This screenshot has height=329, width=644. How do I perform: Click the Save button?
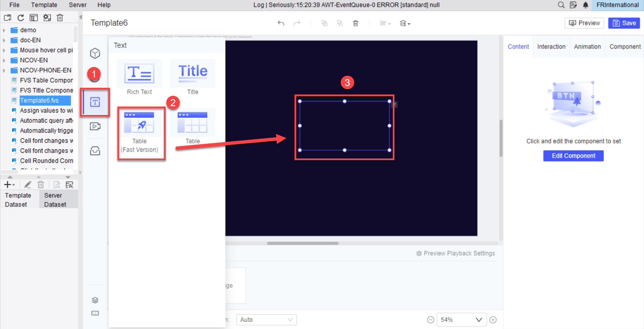click(624, 23)
